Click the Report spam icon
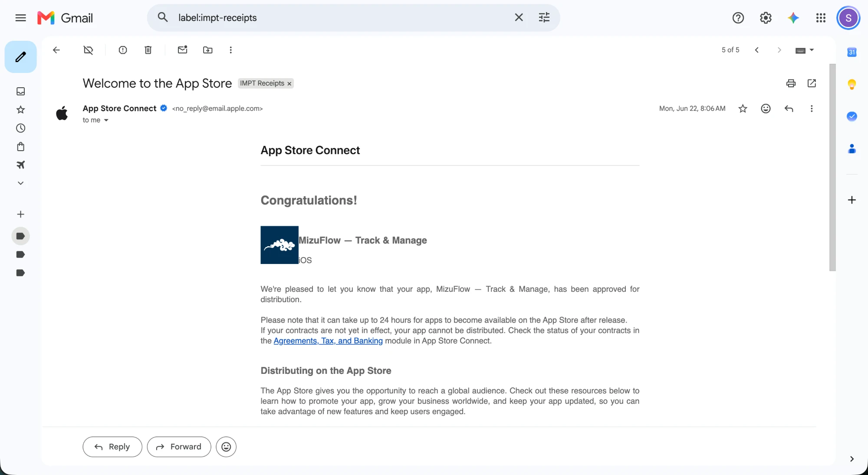 [123, 50]
